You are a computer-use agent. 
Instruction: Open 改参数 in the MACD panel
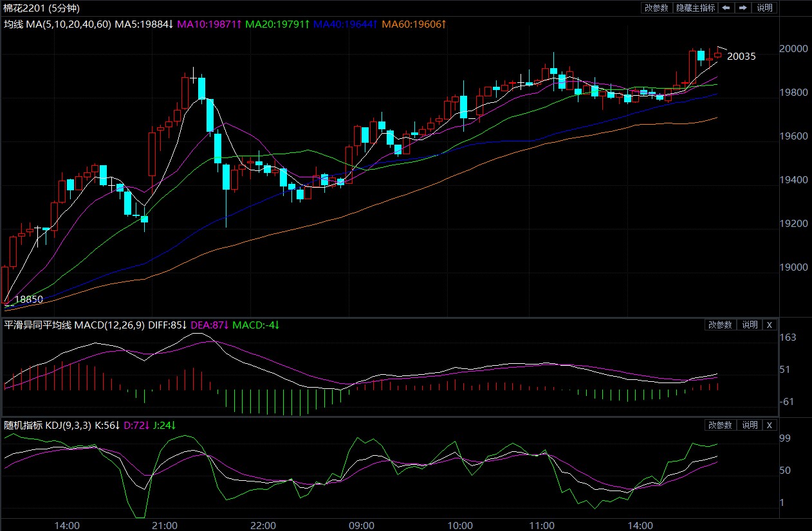click(720, 325)
